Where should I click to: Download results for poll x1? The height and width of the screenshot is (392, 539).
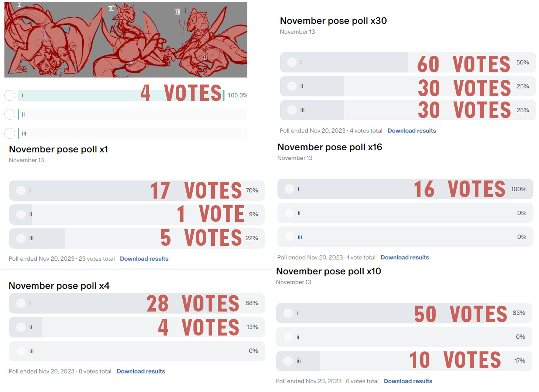(x=144, y=259)
